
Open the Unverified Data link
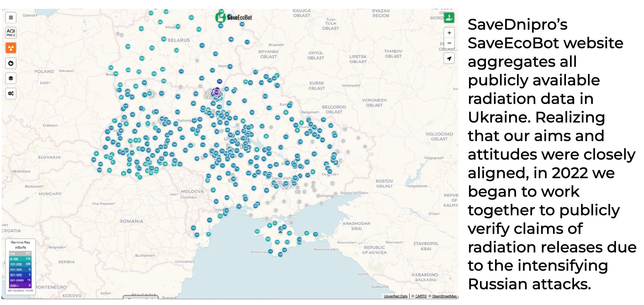point(395,296)
